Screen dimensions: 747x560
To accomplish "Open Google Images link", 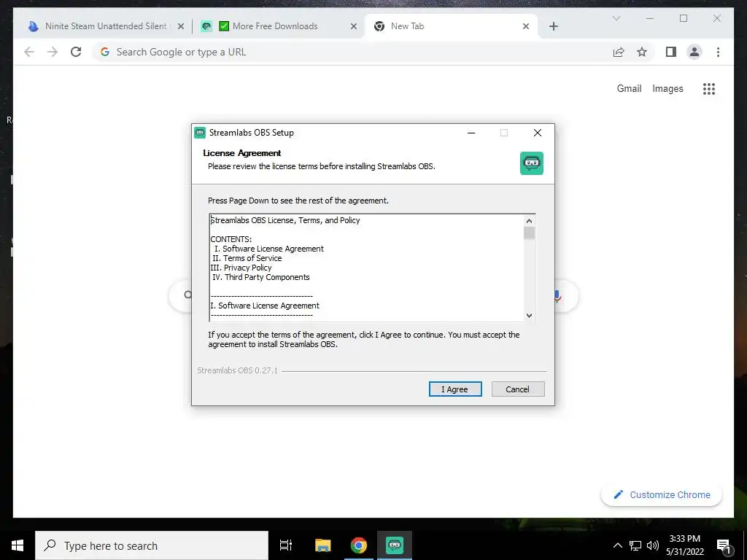I will pos(667,88).
